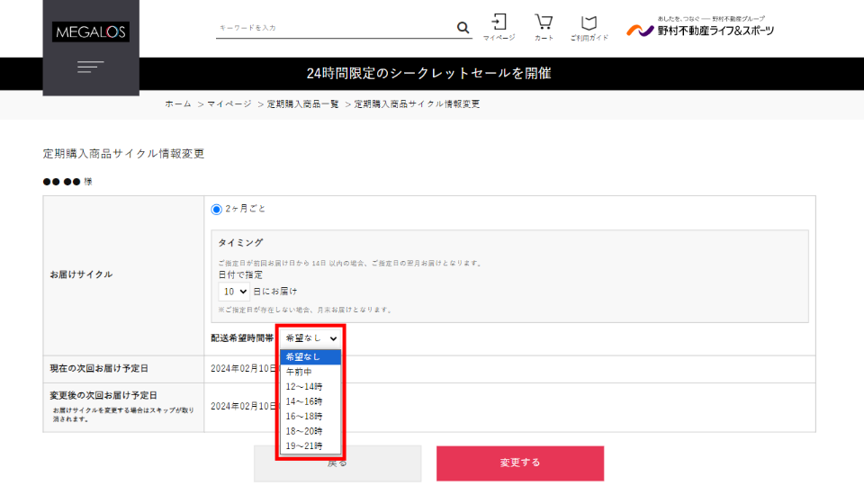864x504 pixels.
Task: Open 定期購入商品一覧 breadcrumb link
Action: [x=302, y=104]
